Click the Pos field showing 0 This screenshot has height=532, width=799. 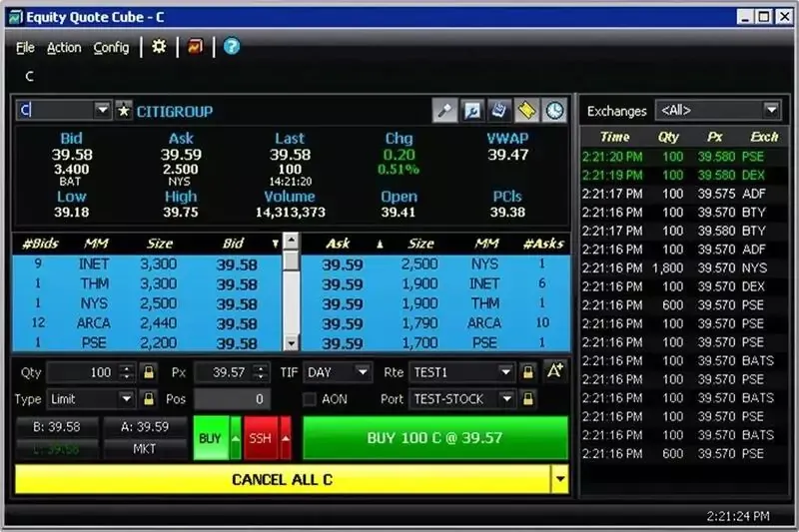coord(232,398)
